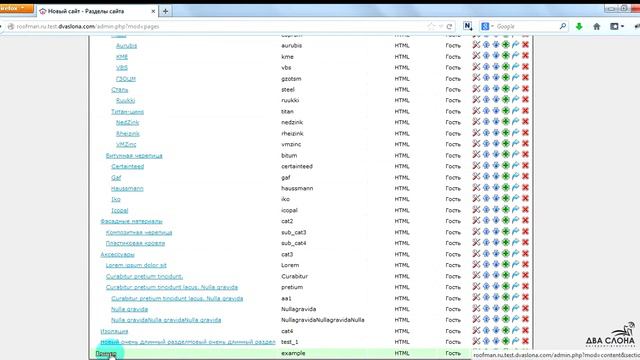Open settings wrench icon for sub_cat3 row
The width and height of the screenshot is (640, 360).
[476, 231]
